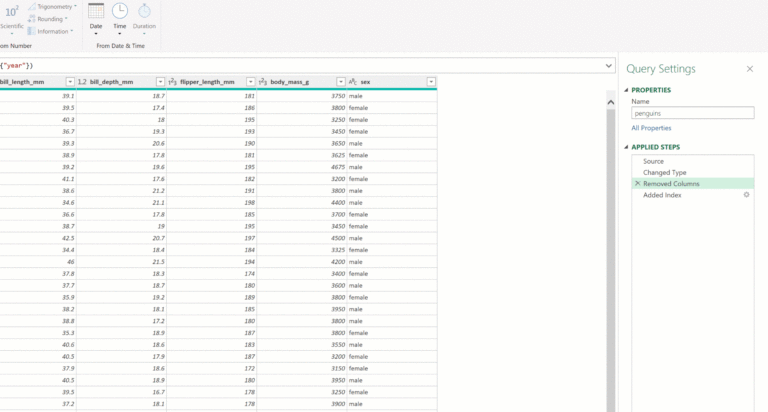
Task: Open filter dropdown for body_mass_g column
Action: [341, 82]
